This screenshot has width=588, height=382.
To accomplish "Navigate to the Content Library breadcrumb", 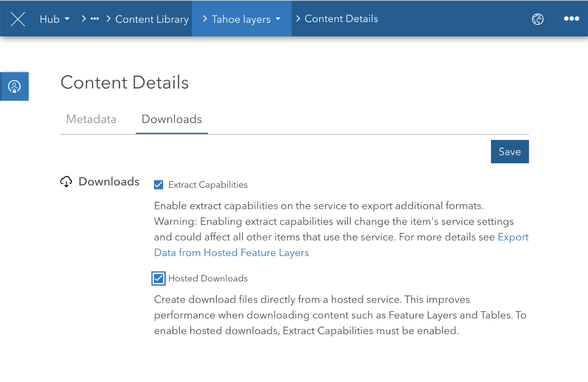I will 152,19.
